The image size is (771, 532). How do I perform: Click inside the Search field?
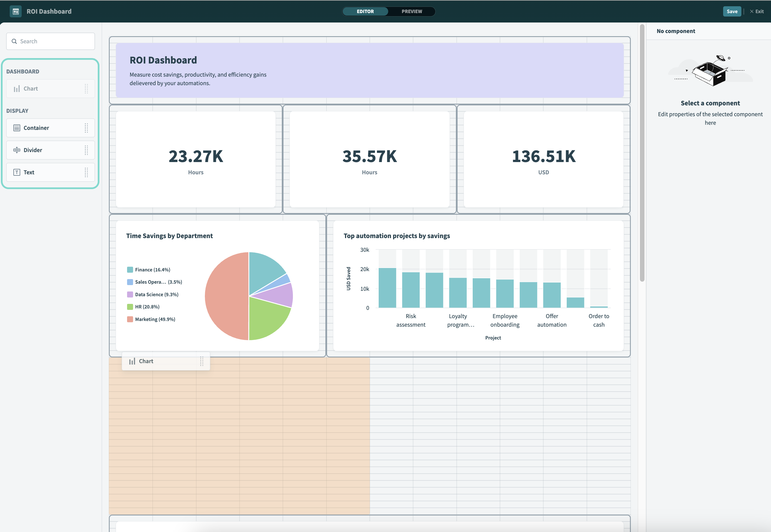(50, 41)
